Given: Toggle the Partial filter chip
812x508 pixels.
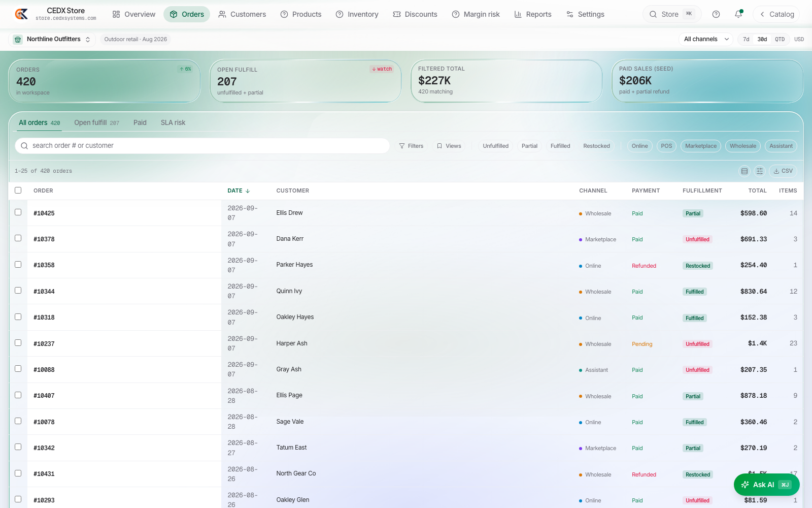Looking at the screenshot, I should click(529, 146).
